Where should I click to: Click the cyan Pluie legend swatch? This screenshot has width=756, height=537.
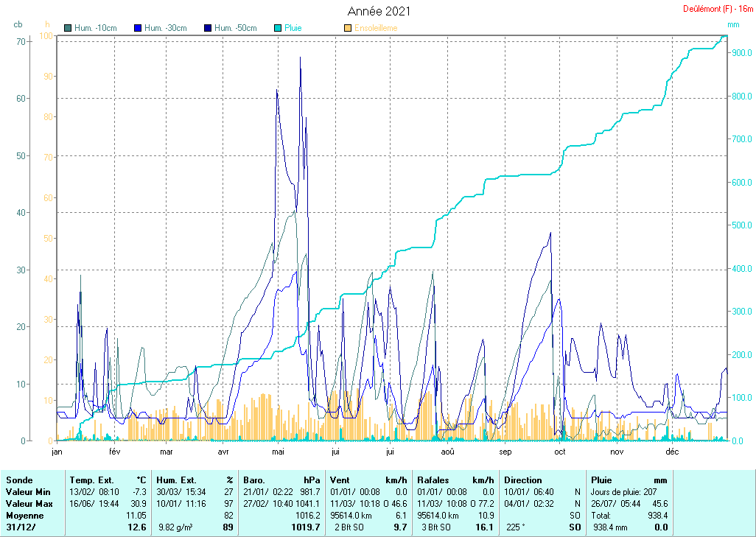pyautogui.click(x=277, y=28)
